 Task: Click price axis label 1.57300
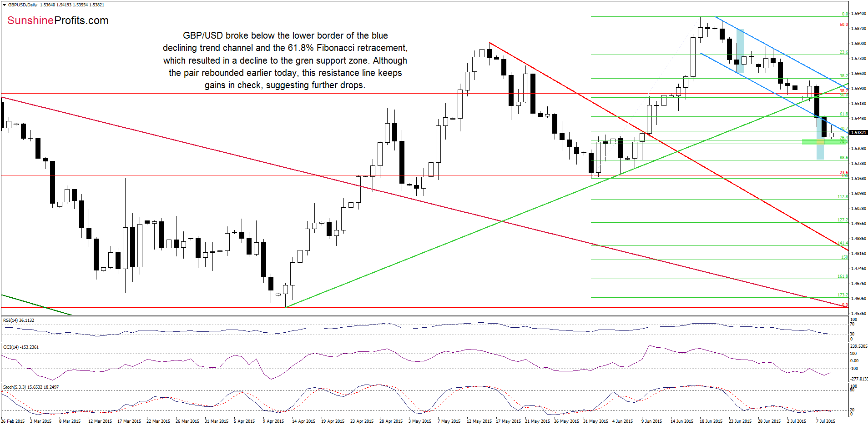coord(858,59)
